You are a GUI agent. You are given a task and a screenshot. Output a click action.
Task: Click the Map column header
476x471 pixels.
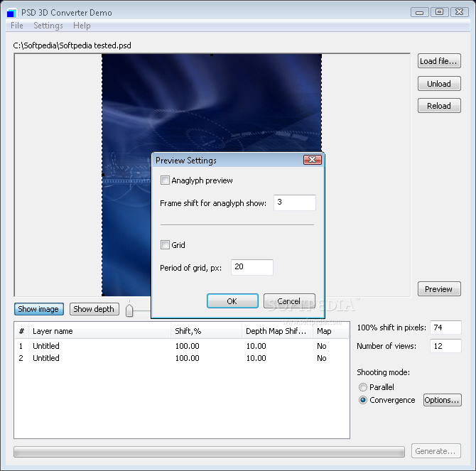[330, 331]
